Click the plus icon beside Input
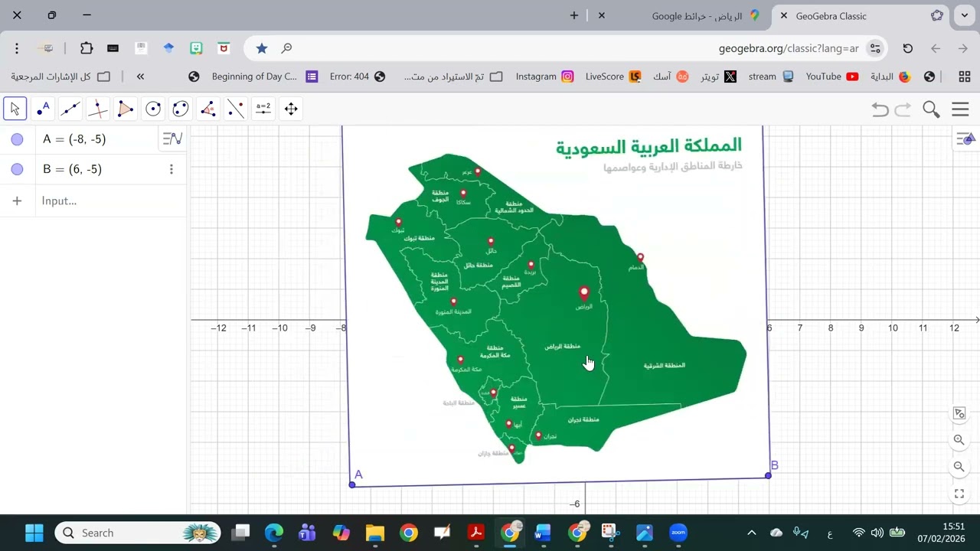 (17, 201)
